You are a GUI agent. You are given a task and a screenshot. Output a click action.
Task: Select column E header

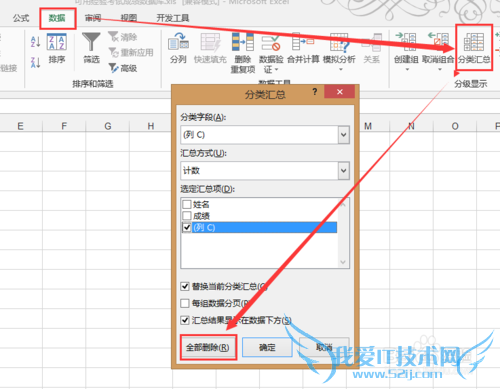click(21, 126)
